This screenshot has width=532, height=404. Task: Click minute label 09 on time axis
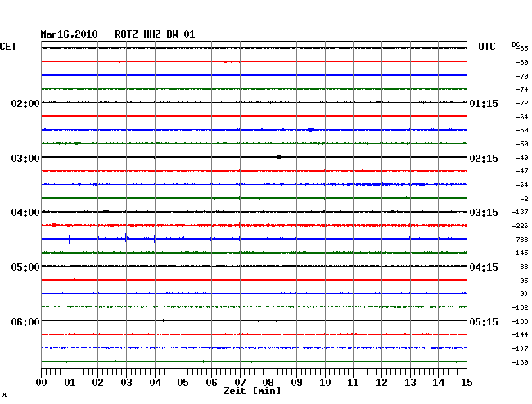coord(296,383)
